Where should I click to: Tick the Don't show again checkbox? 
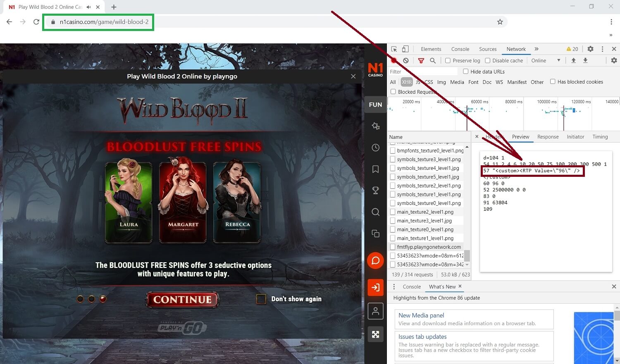(261, 299)
